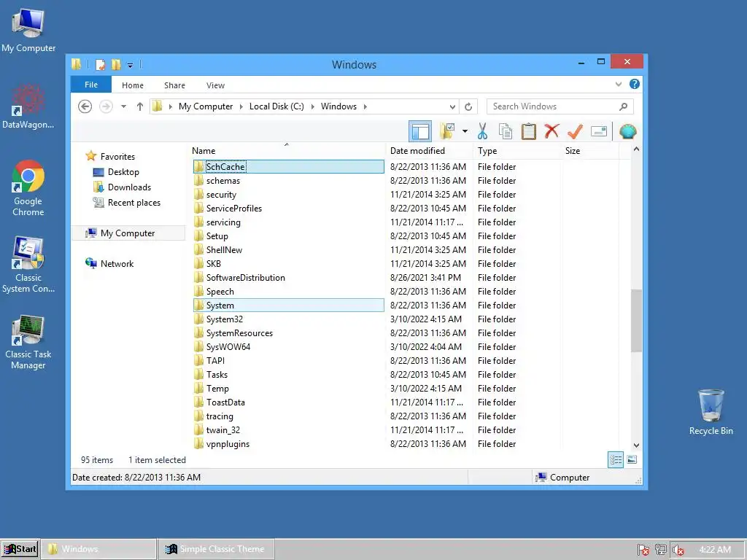Select the ServiceProfiles folder
The height and width of the screenshot is (560, 747).
(x=288, y=208)
